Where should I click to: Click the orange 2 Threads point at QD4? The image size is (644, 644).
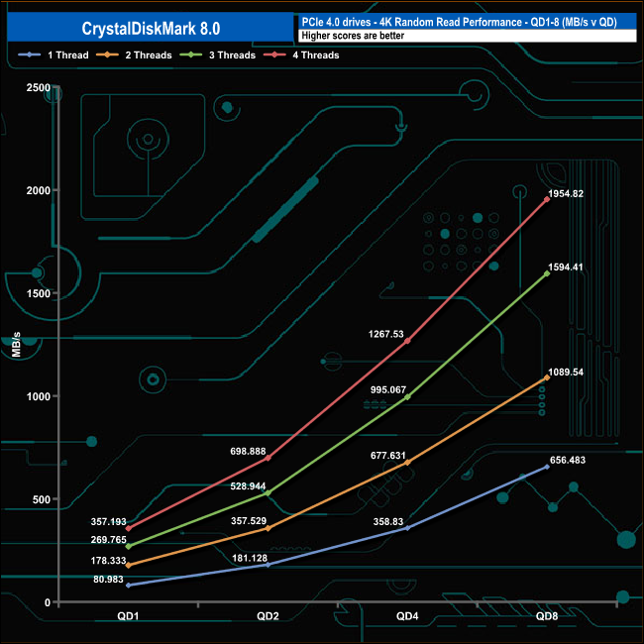[x=407, y=463]
